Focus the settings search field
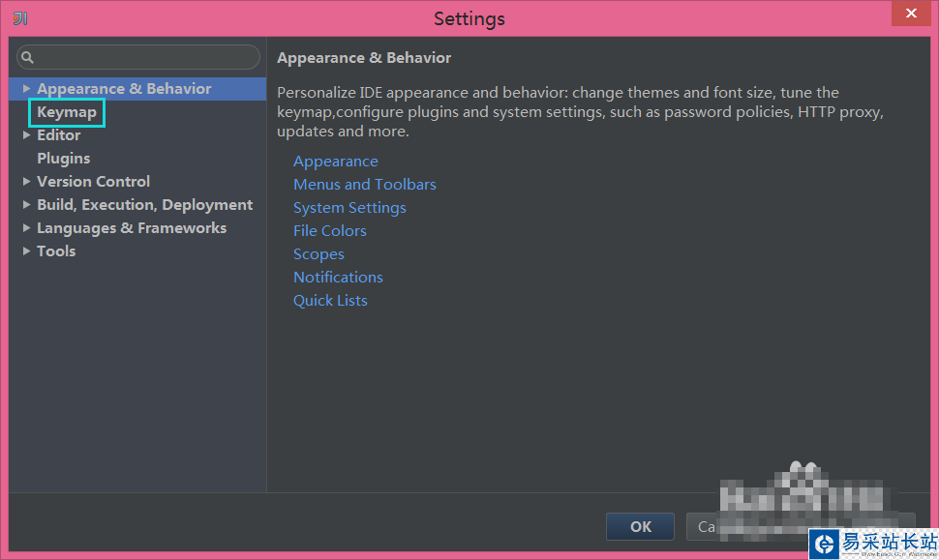 point(145,57)
